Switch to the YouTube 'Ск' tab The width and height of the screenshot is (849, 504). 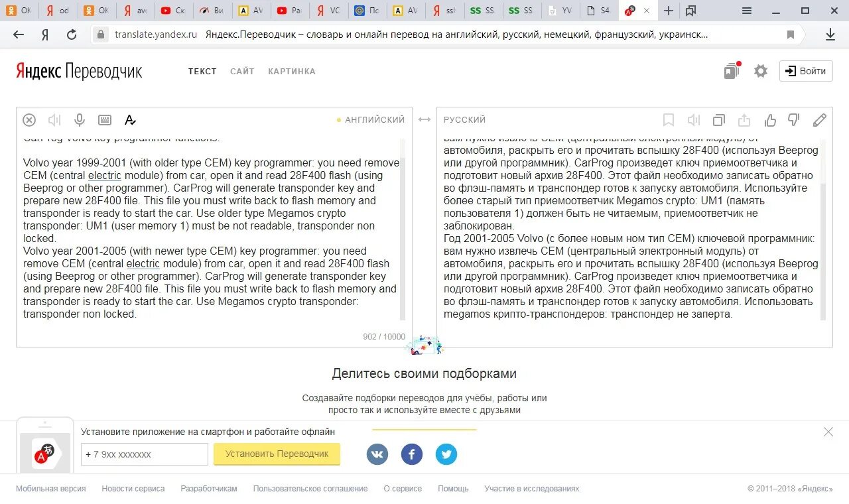click(173, 11)
